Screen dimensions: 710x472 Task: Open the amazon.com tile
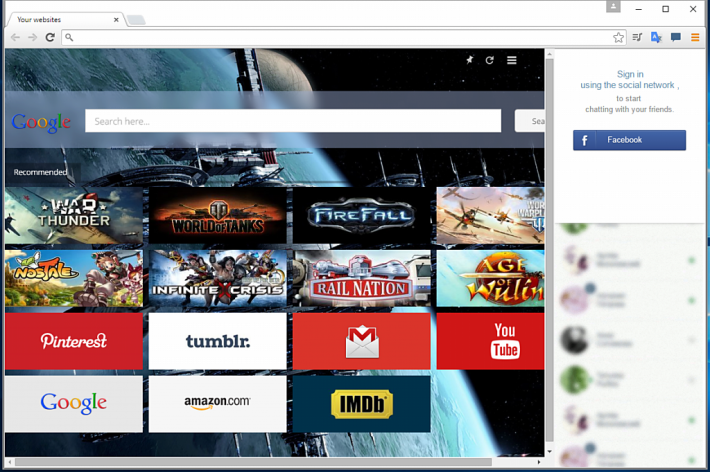tap(218, 404)
